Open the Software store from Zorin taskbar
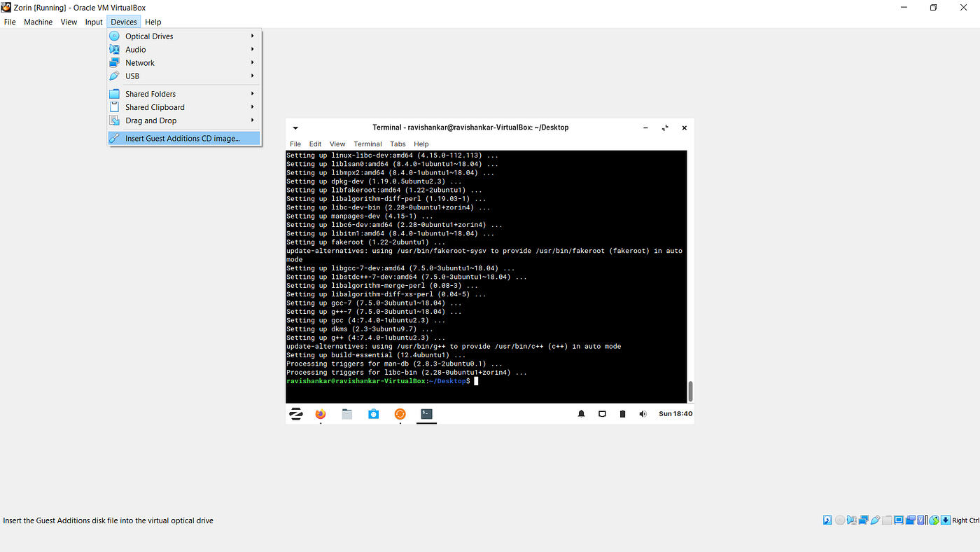This screenshot has height=552, width=980. [374, 414]
